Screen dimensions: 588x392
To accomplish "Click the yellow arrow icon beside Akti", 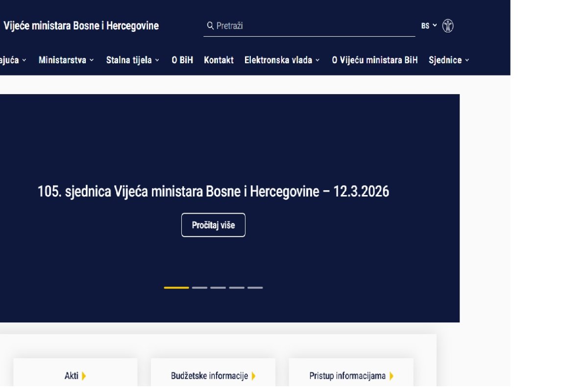I will point(83,376).
